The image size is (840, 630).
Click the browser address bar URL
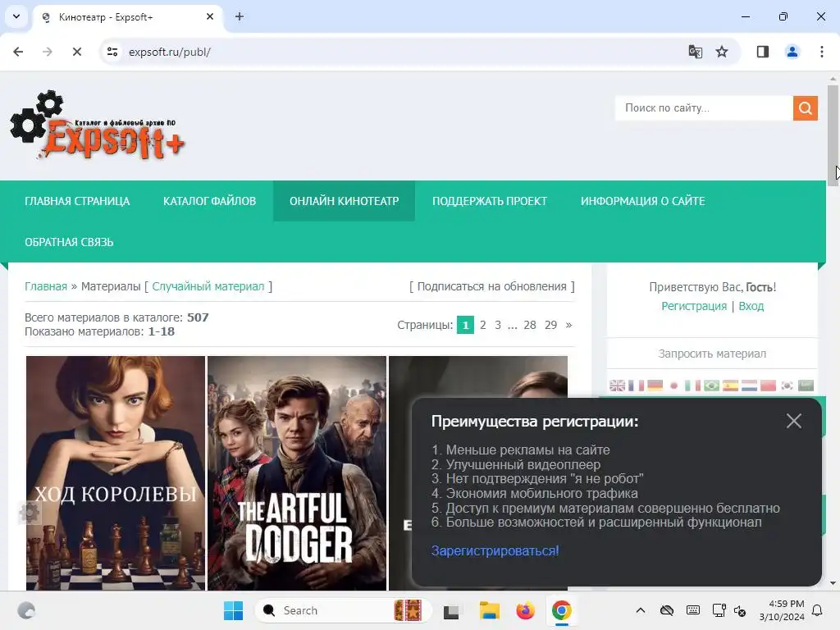click(x=169, y=52)
